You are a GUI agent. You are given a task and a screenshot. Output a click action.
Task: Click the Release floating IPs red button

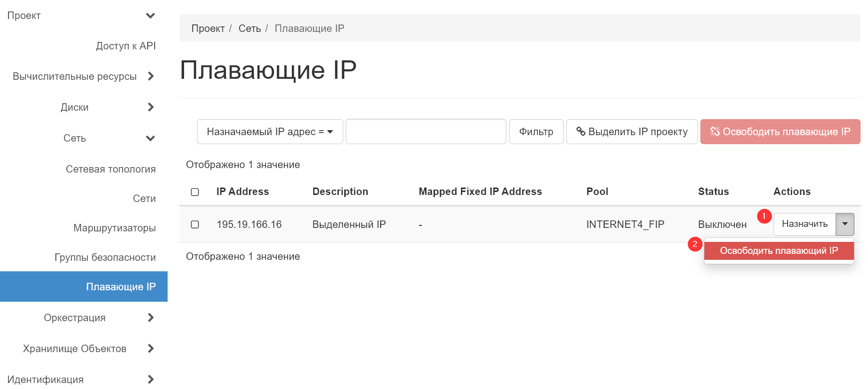780,132
